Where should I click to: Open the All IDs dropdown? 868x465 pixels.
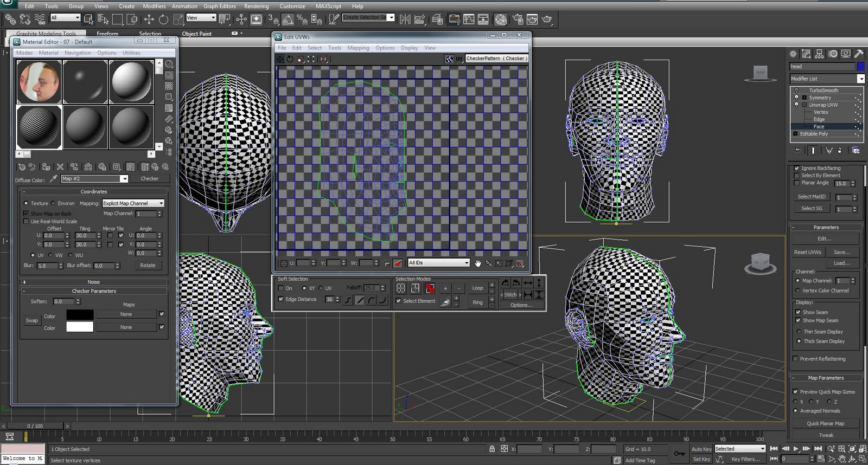point(438,263)
